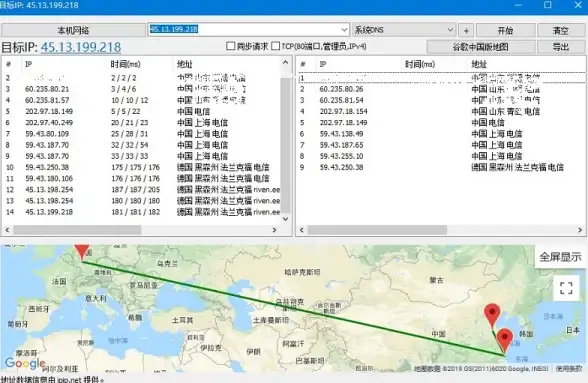The height and width of the screenshot is (383, 588).
Task: Click the left table's vertical scrollbar thumb
Action: pos(285,146)
